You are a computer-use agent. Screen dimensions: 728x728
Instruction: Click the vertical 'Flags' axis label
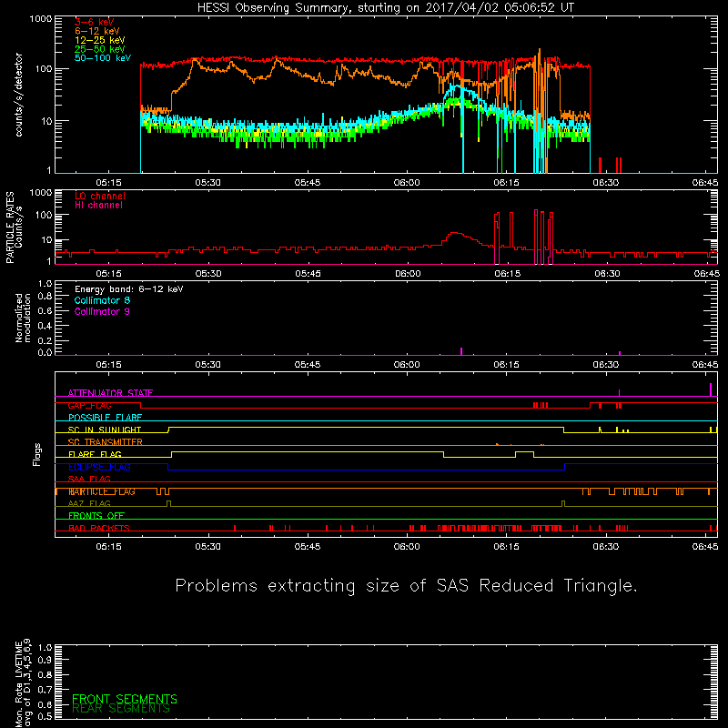[37, 454]
